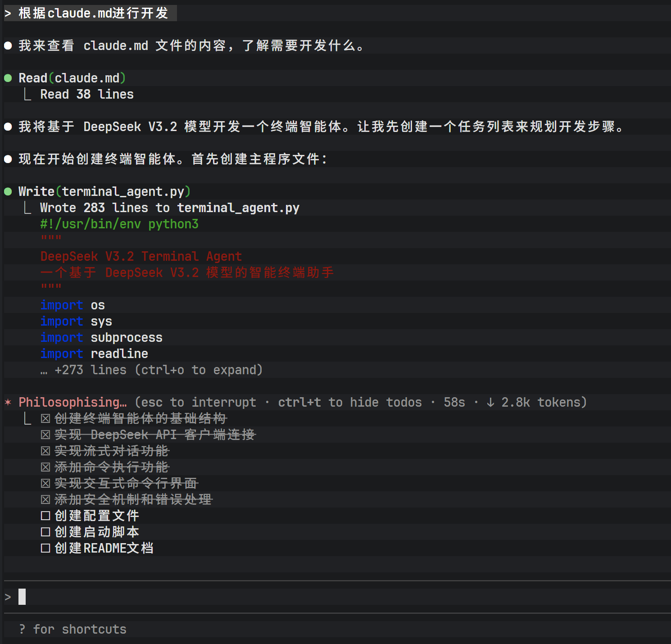Check the 创建README文档 todo box
This screenshot has width=671, height=644.
pyautogui.click(x=45, y=548)
